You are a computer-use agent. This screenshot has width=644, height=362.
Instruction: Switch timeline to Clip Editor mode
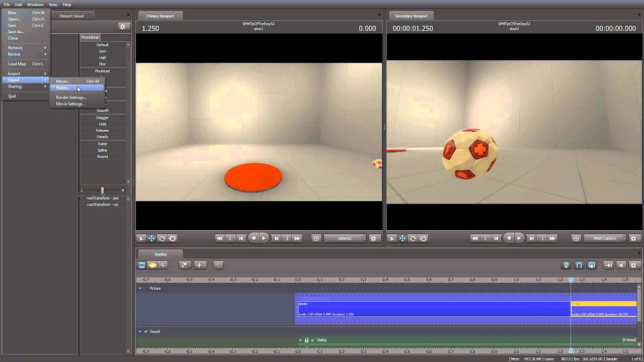(142, 265)
